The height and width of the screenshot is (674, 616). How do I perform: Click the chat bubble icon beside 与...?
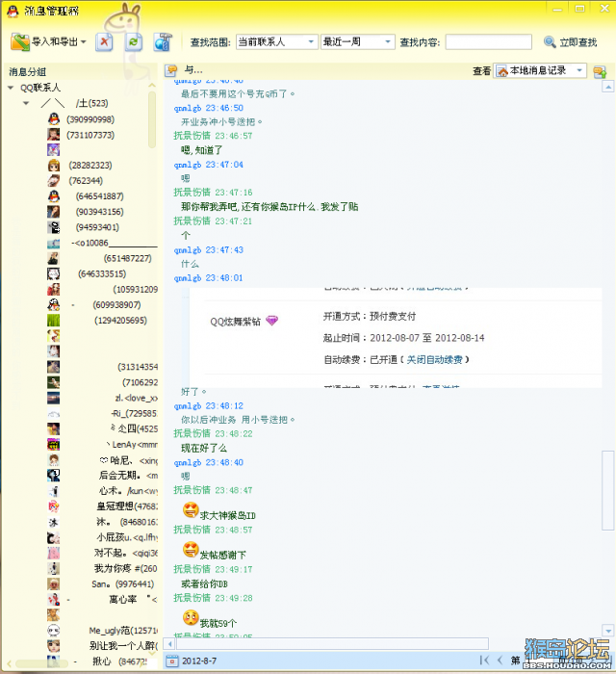tap(171, 70)
